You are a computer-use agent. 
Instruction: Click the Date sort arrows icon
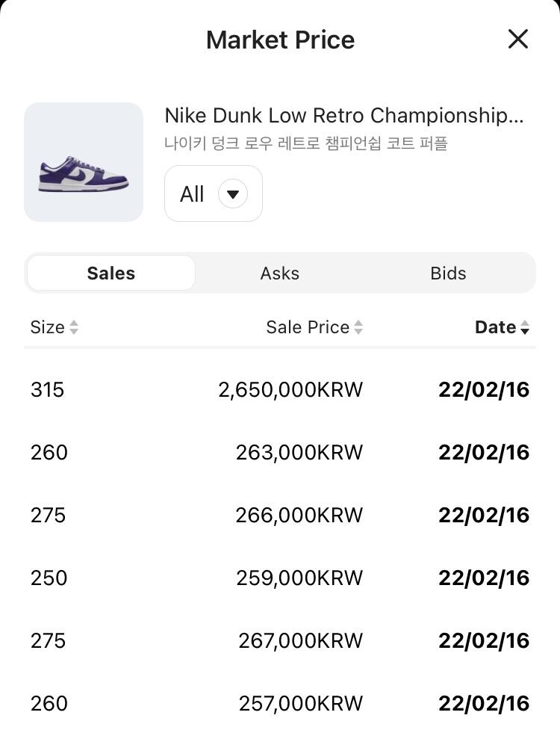coord(525,327)
